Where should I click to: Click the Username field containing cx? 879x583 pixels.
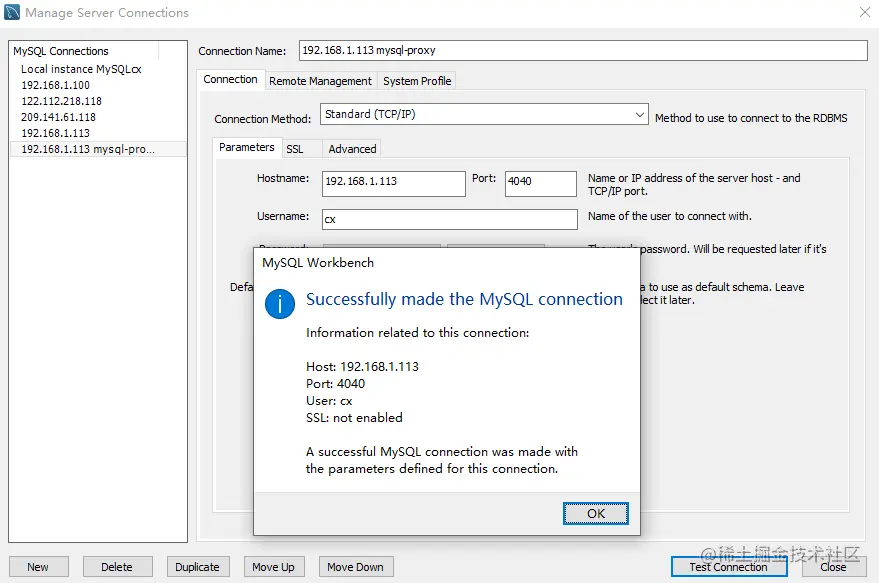pyautogui.click(x=450, y=219)
